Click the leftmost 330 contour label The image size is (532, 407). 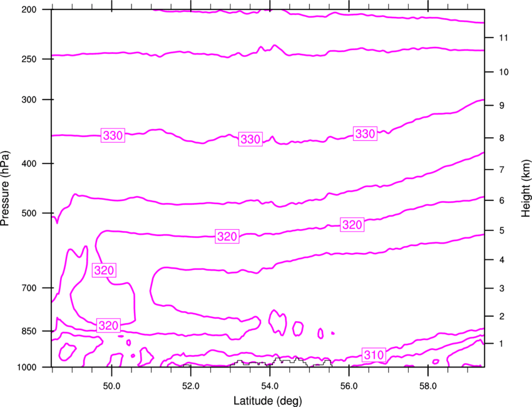click(113, 135)
